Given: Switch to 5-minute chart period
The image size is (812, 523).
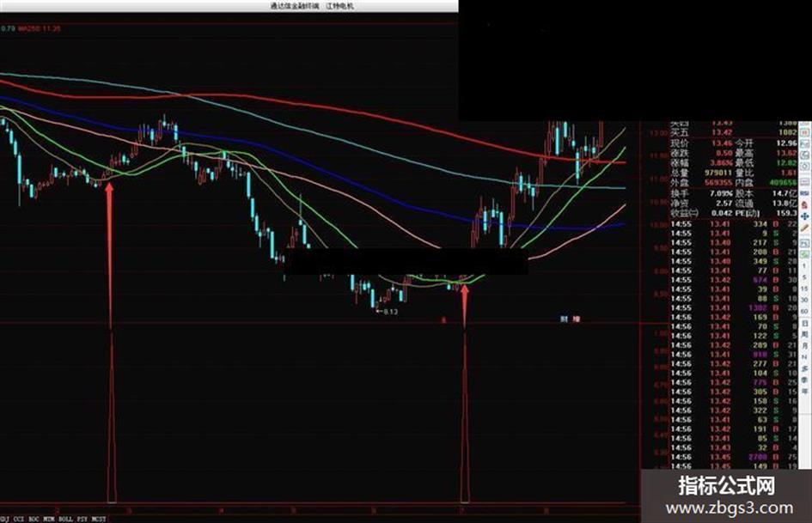Looking at the screenshot, I should (x=804, y=277).
